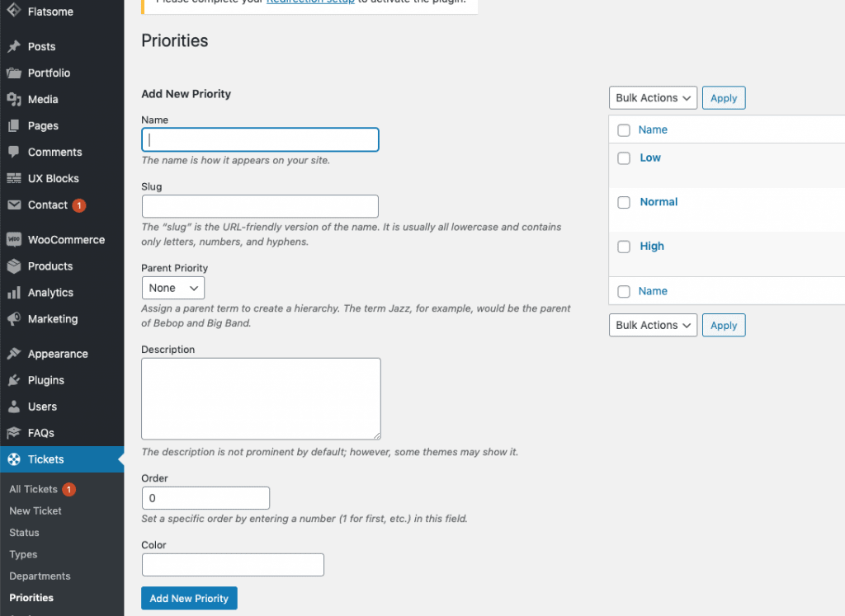Open the Parent Priority None dropdown
The height and width of the screenshot is (616, 845).
[x=173, y=288]
